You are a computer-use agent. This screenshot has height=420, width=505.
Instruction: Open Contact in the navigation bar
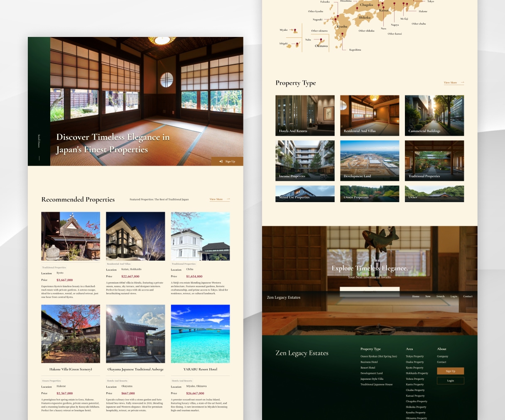click(468, 296)
